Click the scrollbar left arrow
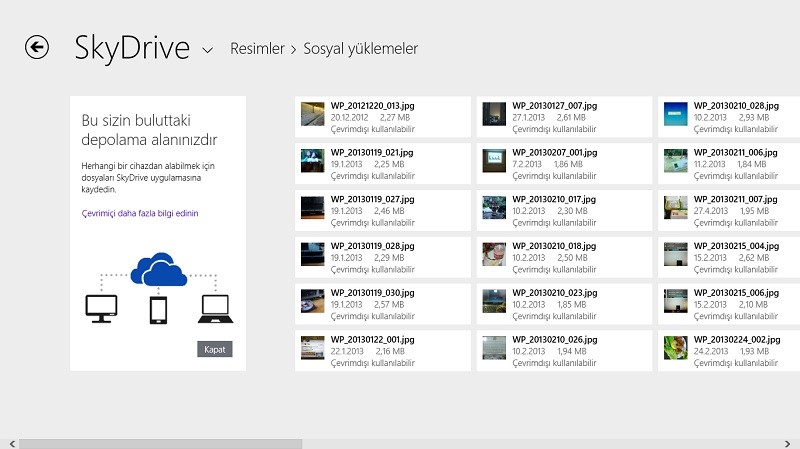The image size is (800, 449). (x=12, y=444)
